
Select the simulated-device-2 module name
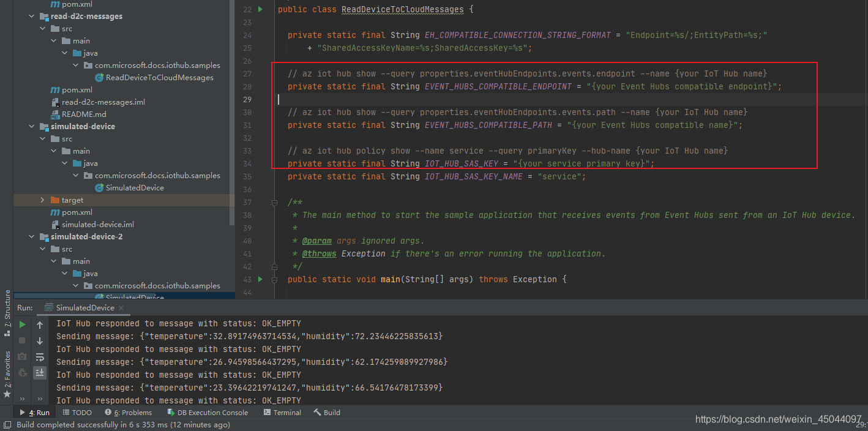tap(87, 237)
